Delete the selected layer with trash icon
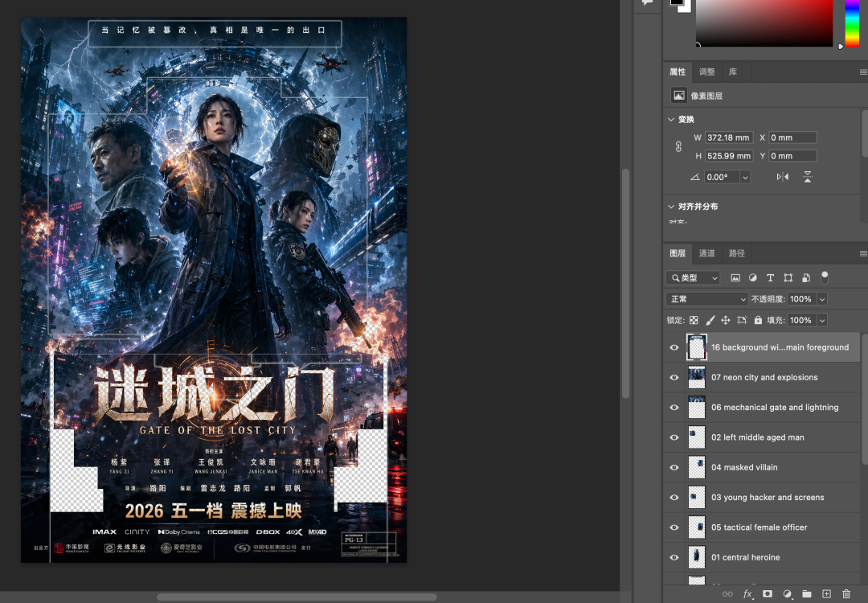 845,593
